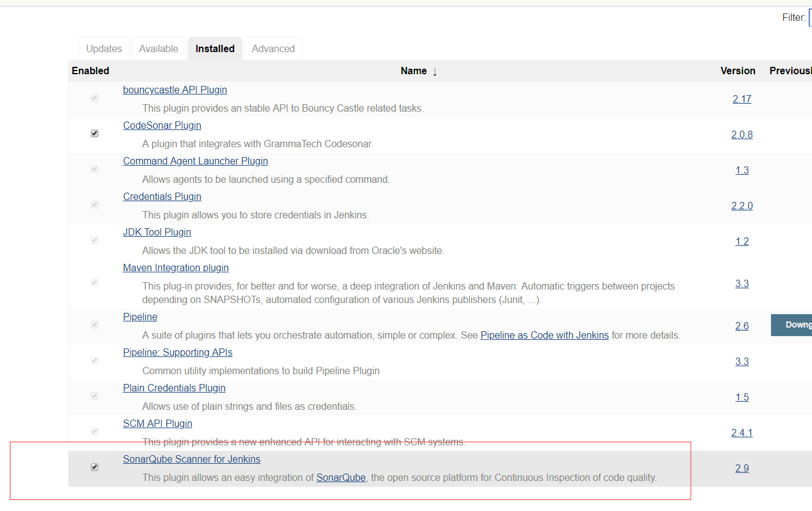
Task: Toggle the Maven Integration plugin checkbox
Action: (94, 282)
